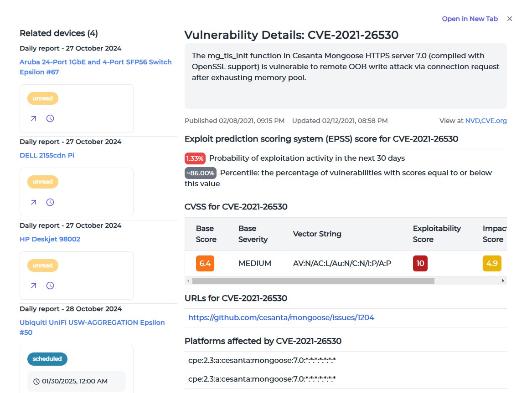Close the vulnerability details panel
Screen dimensions: 532x393
tap(510, 19)
